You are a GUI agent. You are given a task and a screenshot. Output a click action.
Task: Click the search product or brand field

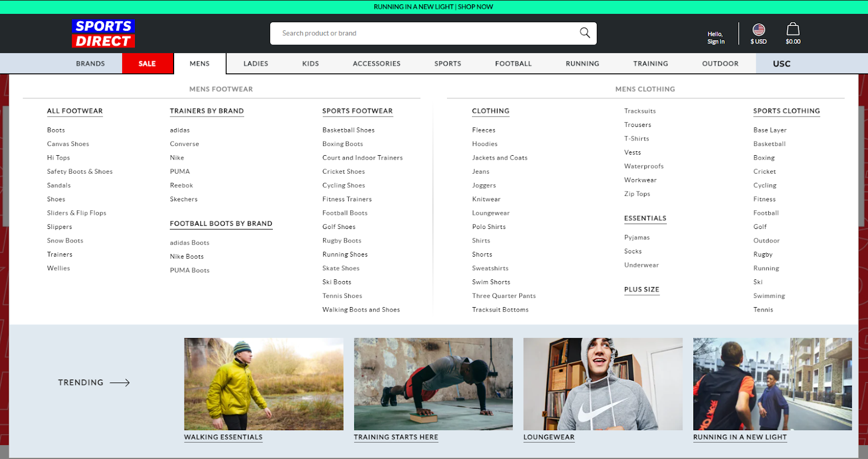(x=433, y=33)
